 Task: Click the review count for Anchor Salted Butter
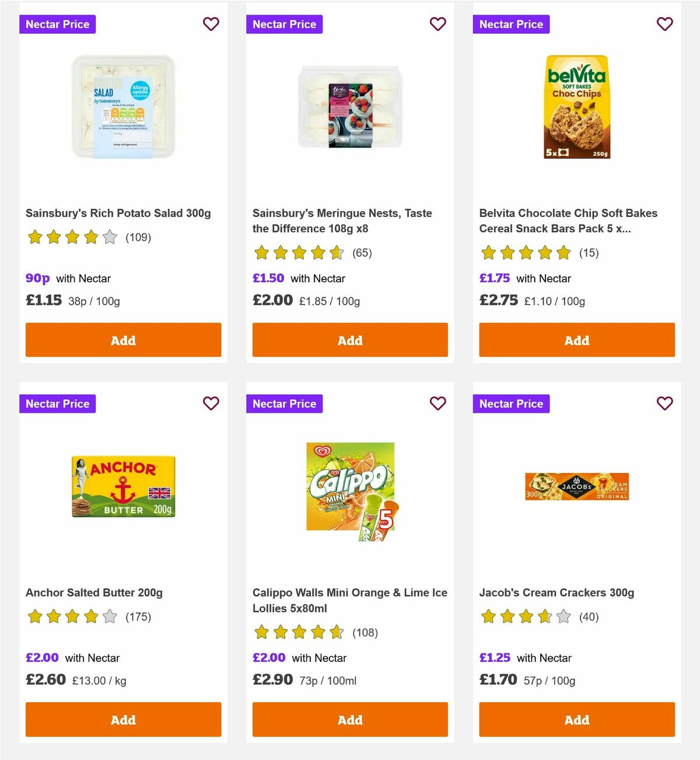point(138,617)
